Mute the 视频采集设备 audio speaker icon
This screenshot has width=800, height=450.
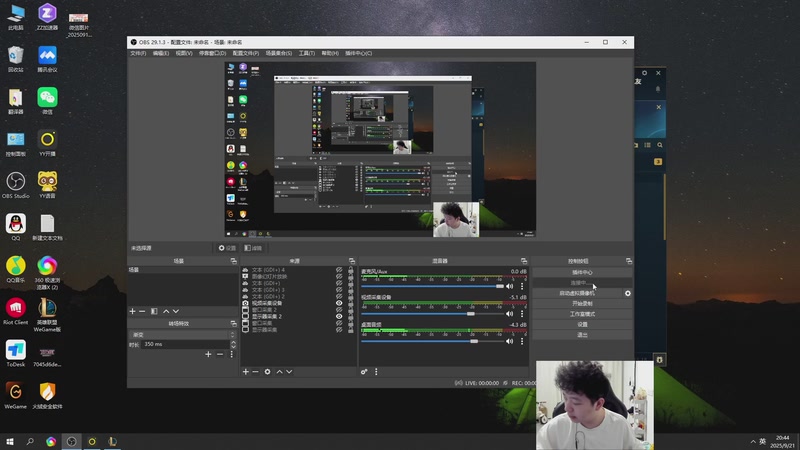pyautogui.click(x=509, y=314)
